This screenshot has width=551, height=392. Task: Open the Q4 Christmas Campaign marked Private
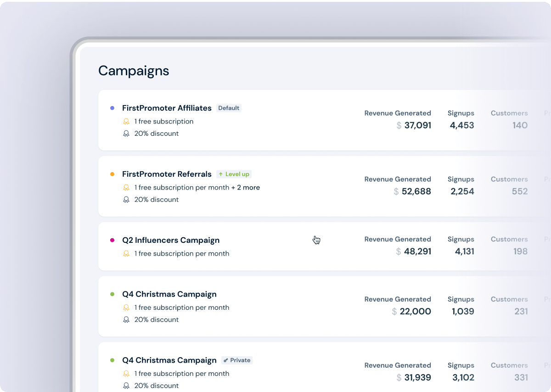tap(169, 360)
